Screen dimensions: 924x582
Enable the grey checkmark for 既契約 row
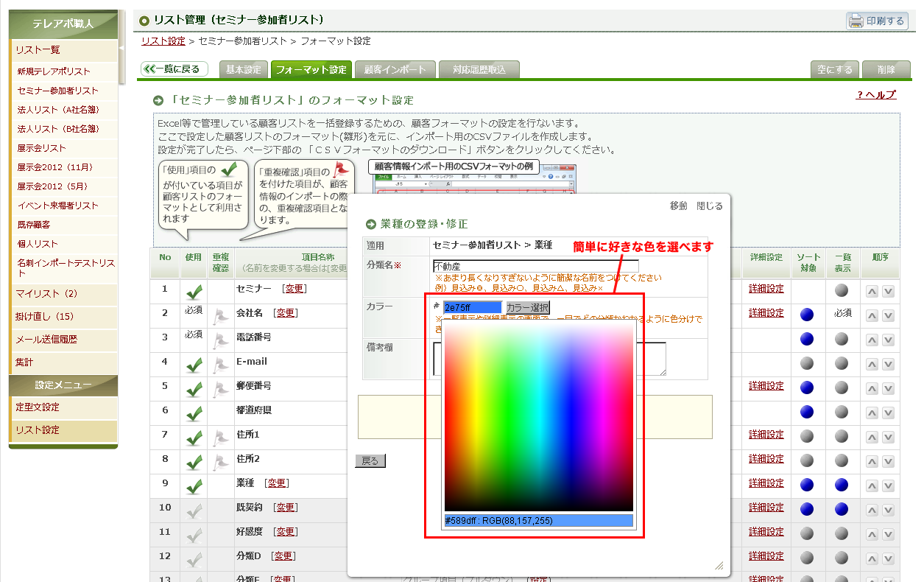(194, 511)
